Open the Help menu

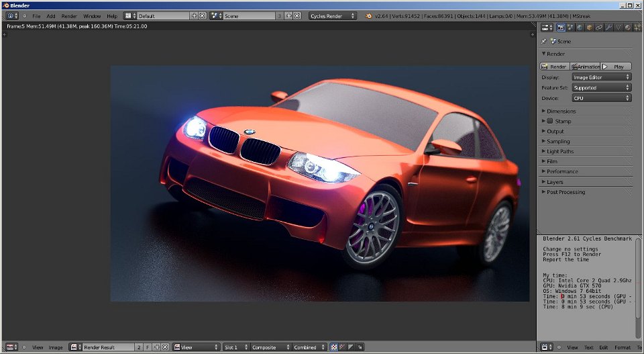click(112, 16)
